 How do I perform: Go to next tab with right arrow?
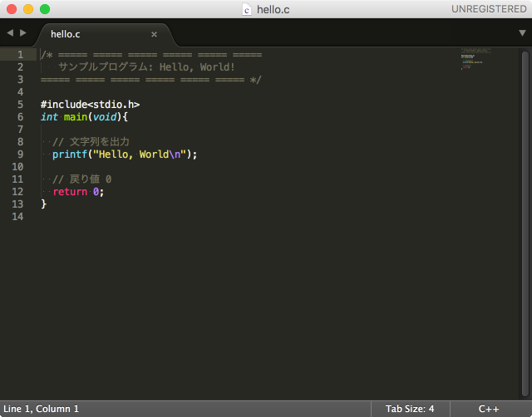click(x=23, y=33)
